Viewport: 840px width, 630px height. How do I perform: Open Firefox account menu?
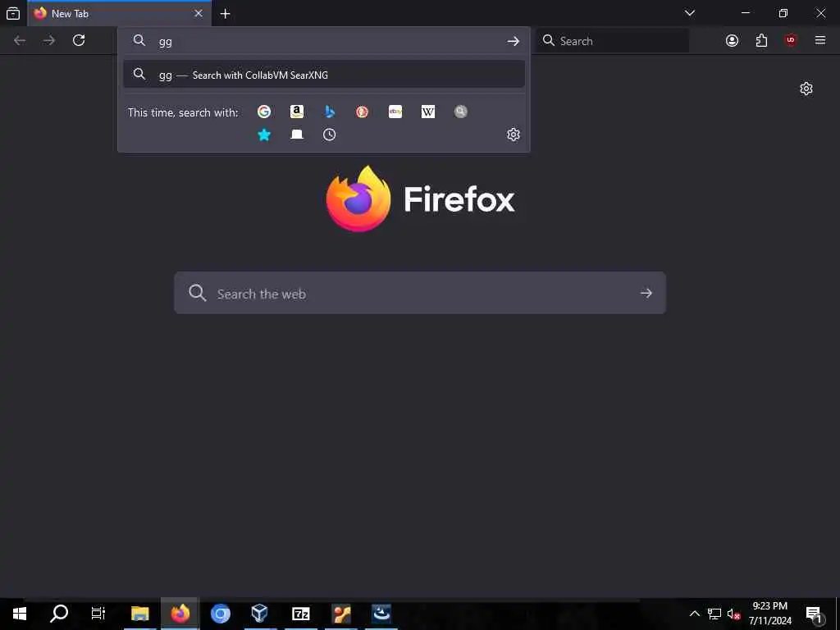click(x=732, y=40)
